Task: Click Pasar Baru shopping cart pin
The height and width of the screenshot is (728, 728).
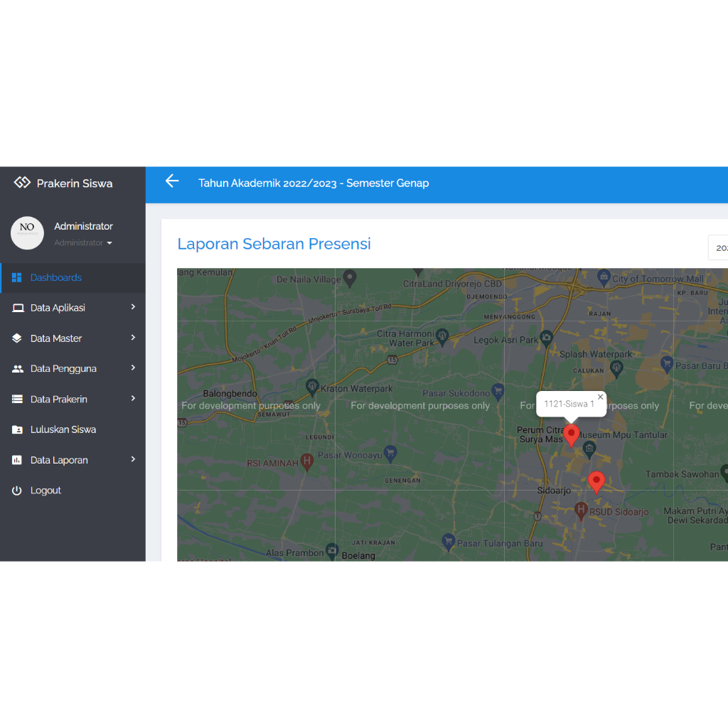Action: pyautogui.click(x=667, y=365)
